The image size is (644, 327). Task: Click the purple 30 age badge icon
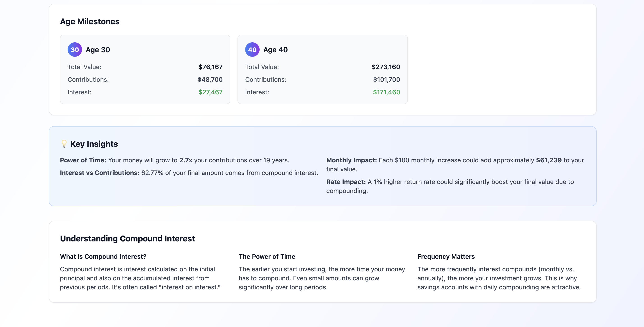75,50
